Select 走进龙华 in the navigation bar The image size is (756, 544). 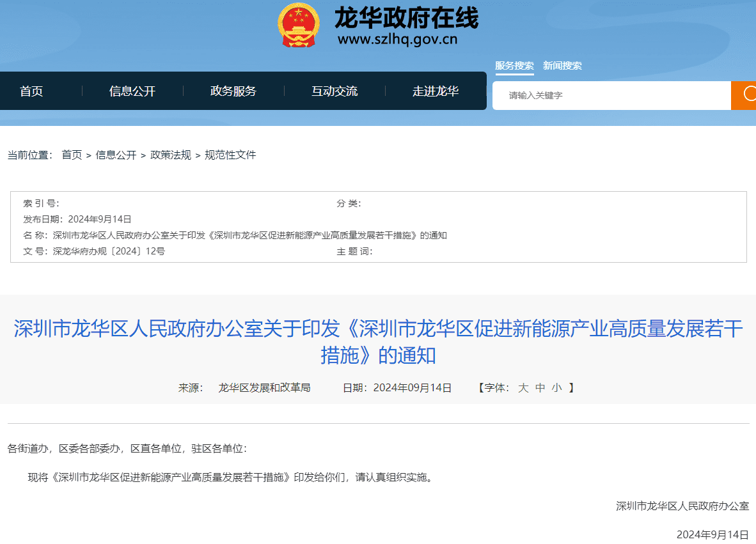[x=436, y=91]
